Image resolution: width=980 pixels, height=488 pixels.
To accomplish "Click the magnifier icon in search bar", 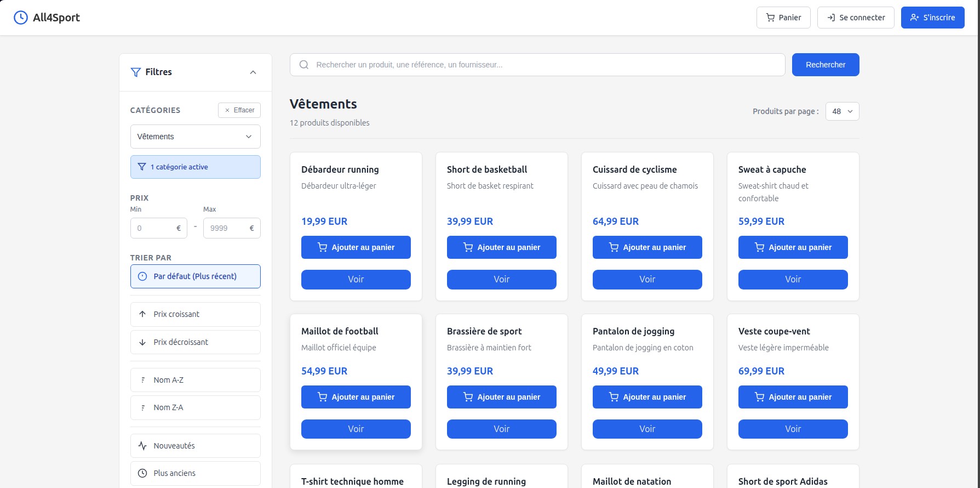I will coord(304,65).
